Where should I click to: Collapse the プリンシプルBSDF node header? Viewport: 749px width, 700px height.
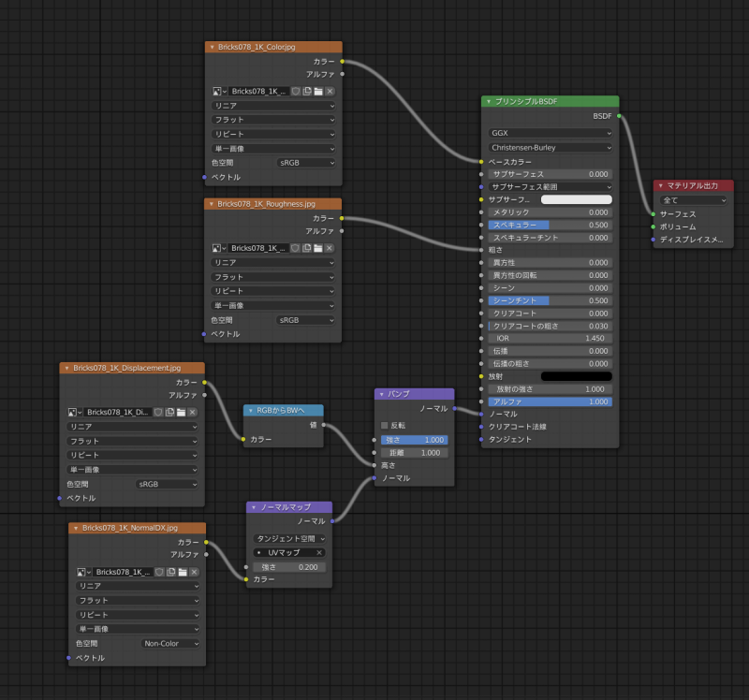click(488, 100)
